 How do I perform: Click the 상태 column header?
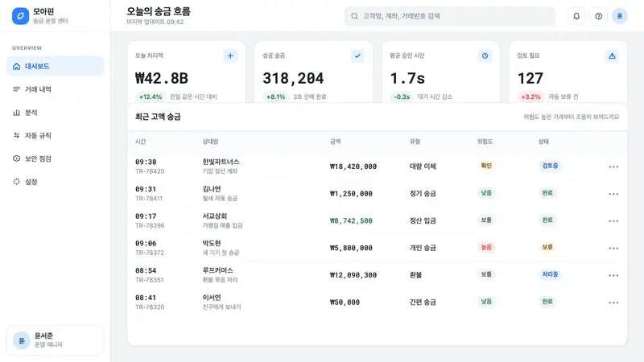pyautogui.click(x=543, y=142)
